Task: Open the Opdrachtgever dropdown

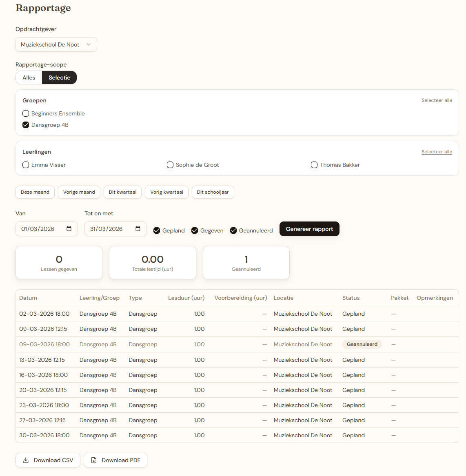Action: [56, 44]
